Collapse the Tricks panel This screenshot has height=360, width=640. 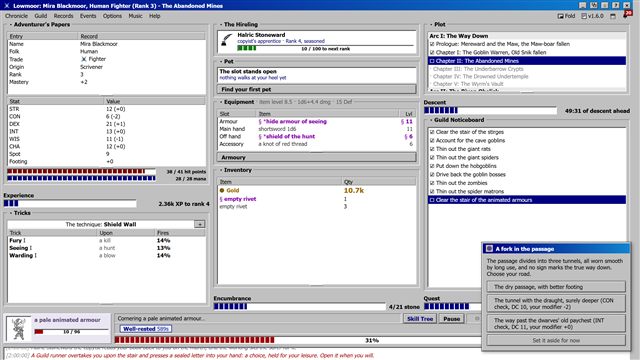click(11, 213)
